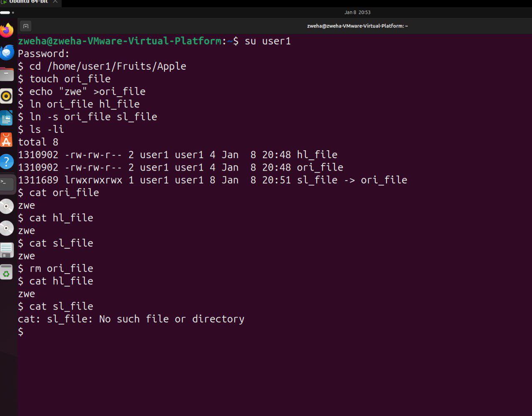Viewport: 532px width, 416px height.
Task: Click the 'sl_file -> ori_file' symlink row
Action: click(212, 180)
